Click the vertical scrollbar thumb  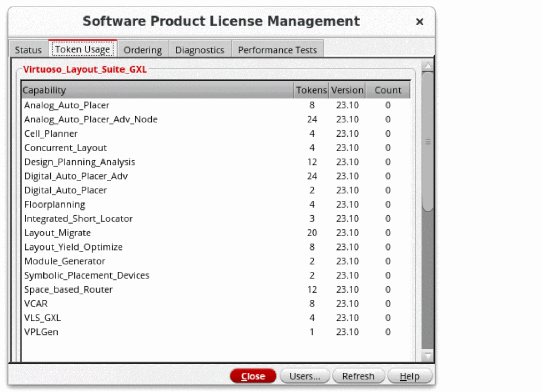[x=428, y=142]
